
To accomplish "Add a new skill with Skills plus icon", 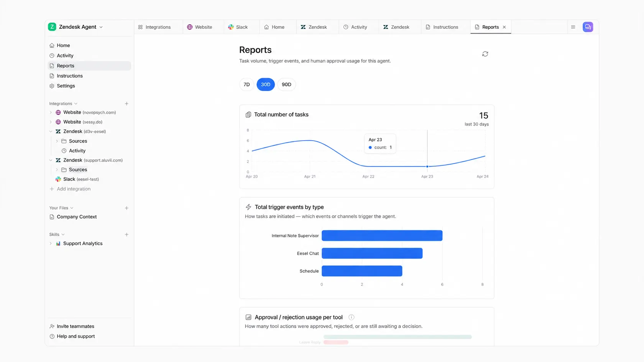I will 127,234.
